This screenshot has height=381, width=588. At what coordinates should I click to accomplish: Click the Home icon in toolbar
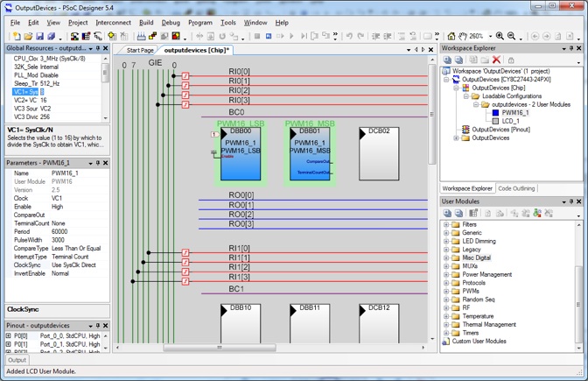click(x=451, y=36)
